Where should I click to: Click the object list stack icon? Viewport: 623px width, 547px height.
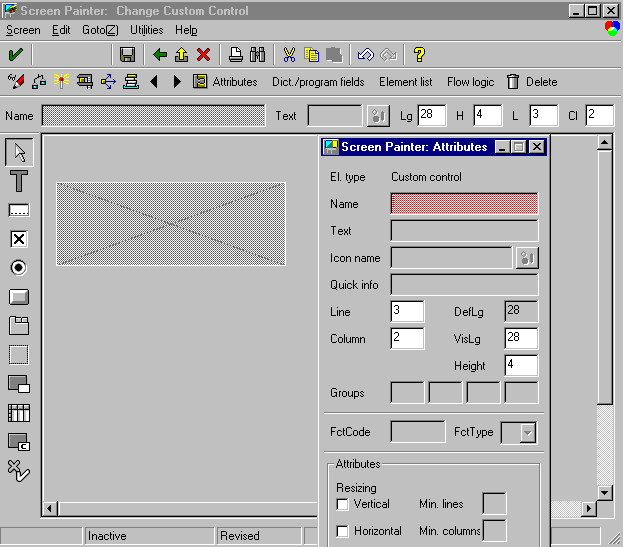[131, 81]
